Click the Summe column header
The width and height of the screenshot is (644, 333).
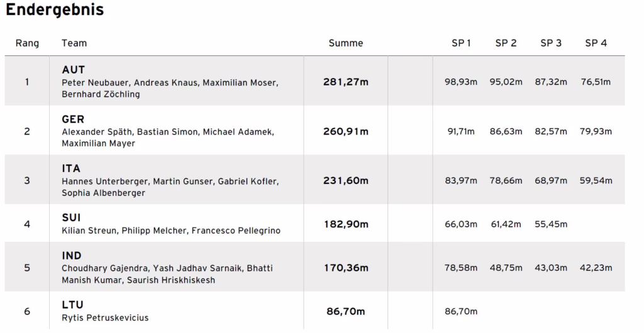(x=346, y=43)
